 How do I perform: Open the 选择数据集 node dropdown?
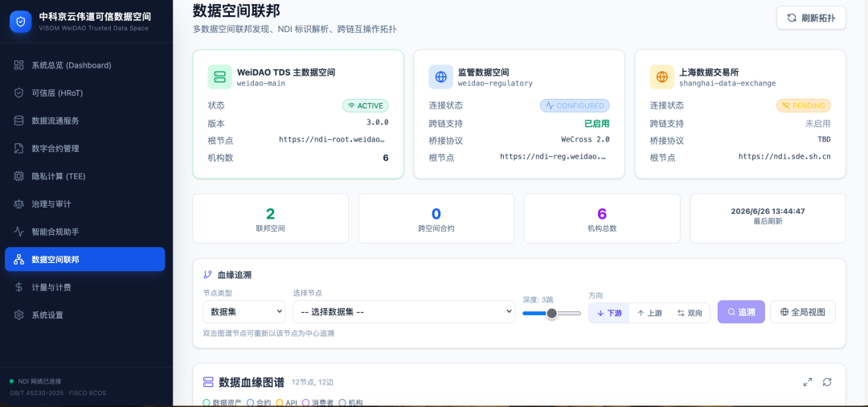pos(404,312)
